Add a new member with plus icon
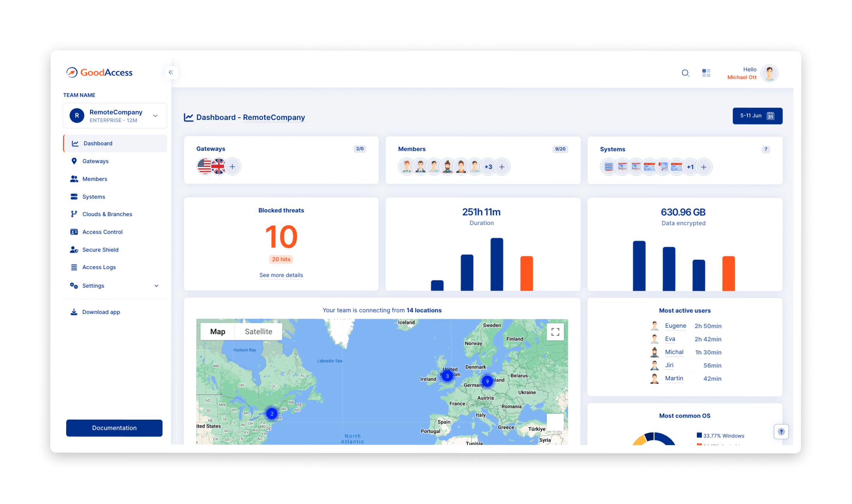This screenshot has height=504, width=852. (502, 167)
